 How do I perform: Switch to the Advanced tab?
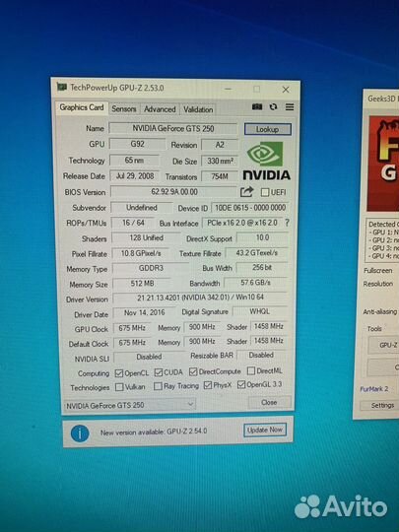click(160, 109)
